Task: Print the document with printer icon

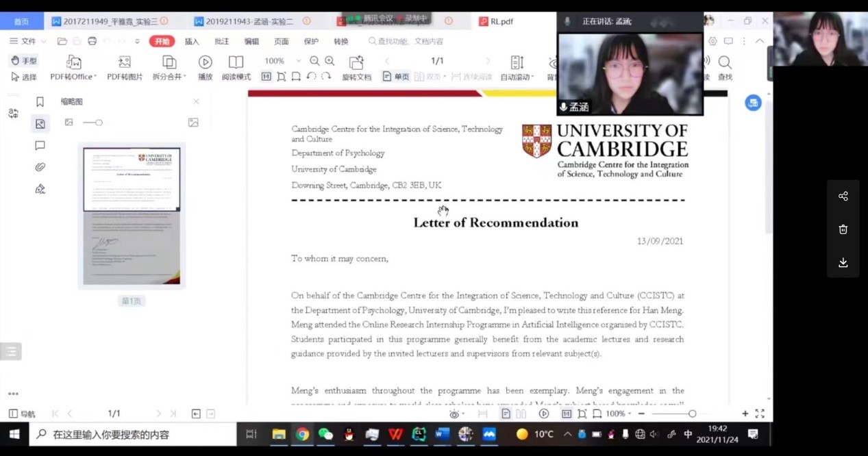Action: tap(92, 41)
